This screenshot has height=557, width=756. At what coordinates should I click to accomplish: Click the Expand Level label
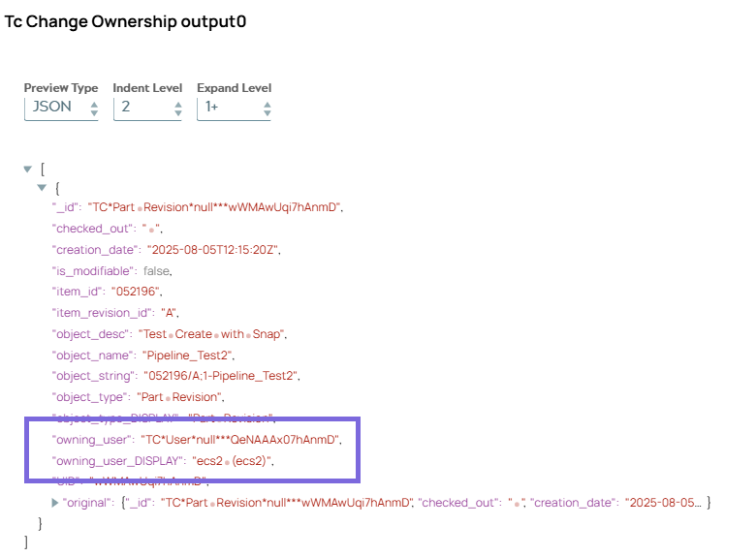point(235,88)
